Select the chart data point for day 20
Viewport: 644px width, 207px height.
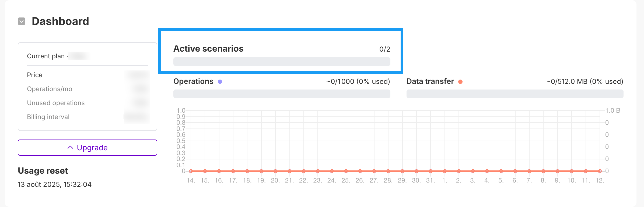pos(275,171)
